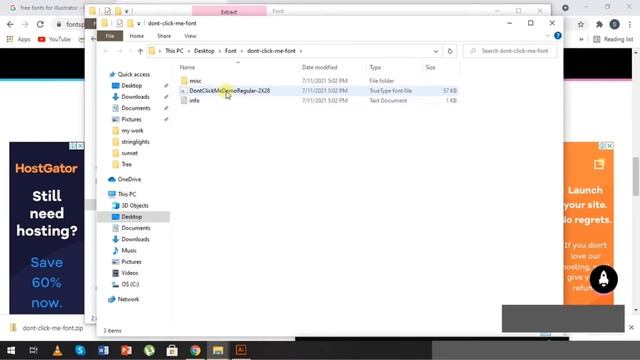Click the Search dont-click-me-font field
Viewport: 640px width, 360px height.
point(511,51)
